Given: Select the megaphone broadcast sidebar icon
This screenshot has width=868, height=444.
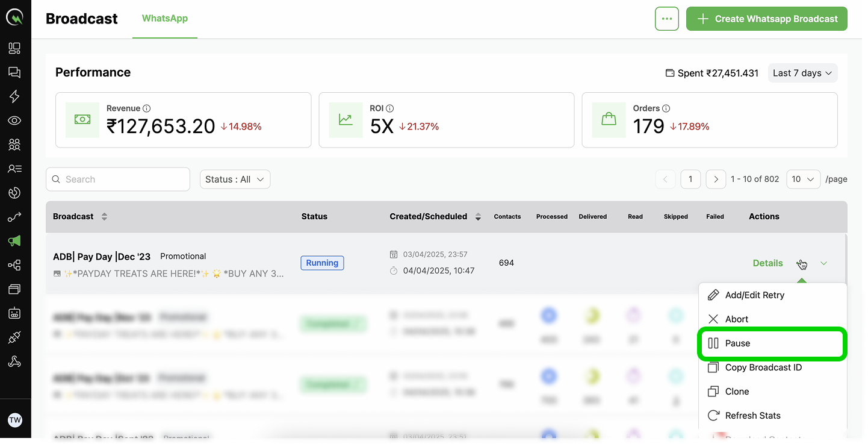Looking at the screenshot, I should pyautogui.click(x=14, y=241).
